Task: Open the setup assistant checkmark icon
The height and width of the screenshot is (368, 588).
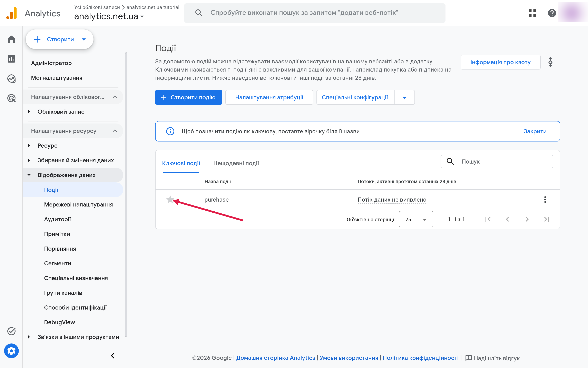Action: click(x=11, y=331)
